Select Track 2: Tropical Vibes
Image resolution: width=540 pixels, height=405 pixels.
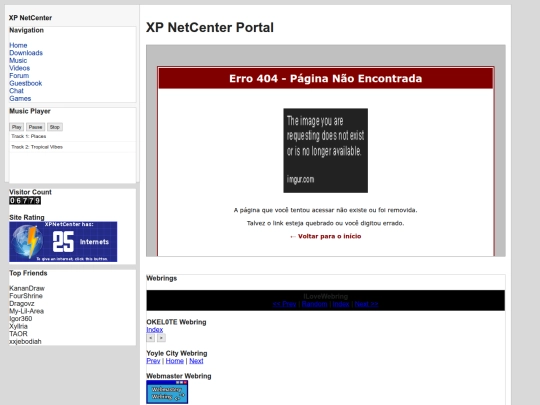[72, 147]
